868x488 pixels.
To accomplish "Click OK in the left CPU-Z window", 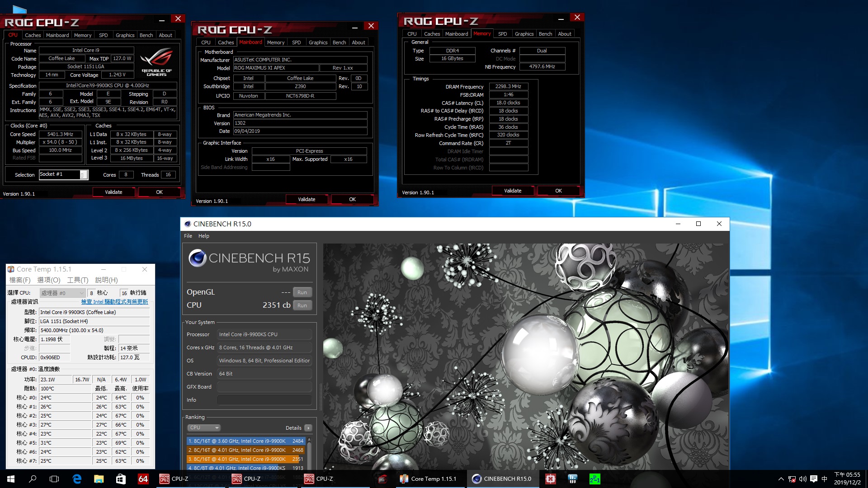I will [159, 192].
